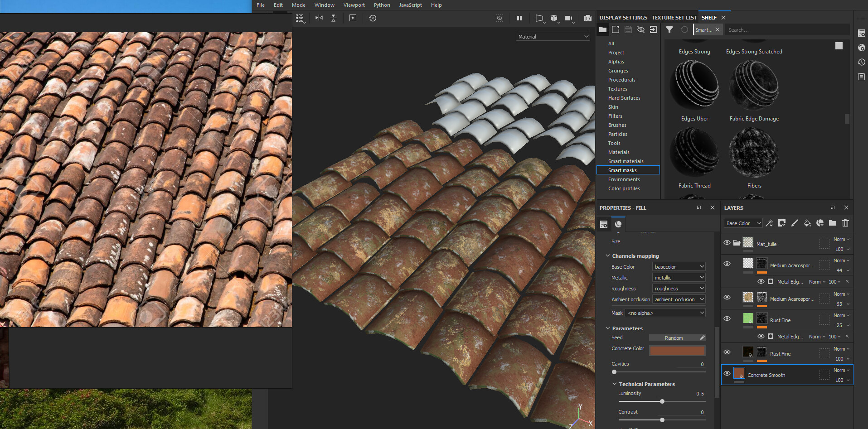
Task: Add a fill layer with bucket icon
Action: tap(807, 223)
